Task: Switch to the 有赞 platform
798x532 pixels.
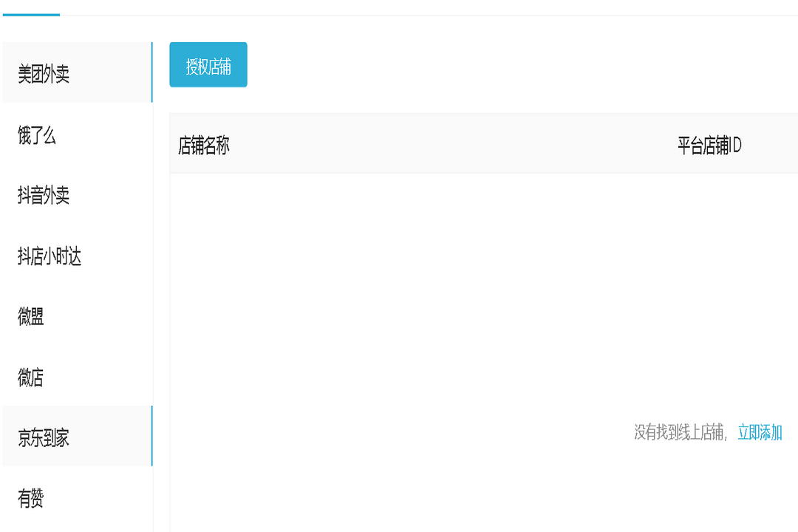Action: 31,499
